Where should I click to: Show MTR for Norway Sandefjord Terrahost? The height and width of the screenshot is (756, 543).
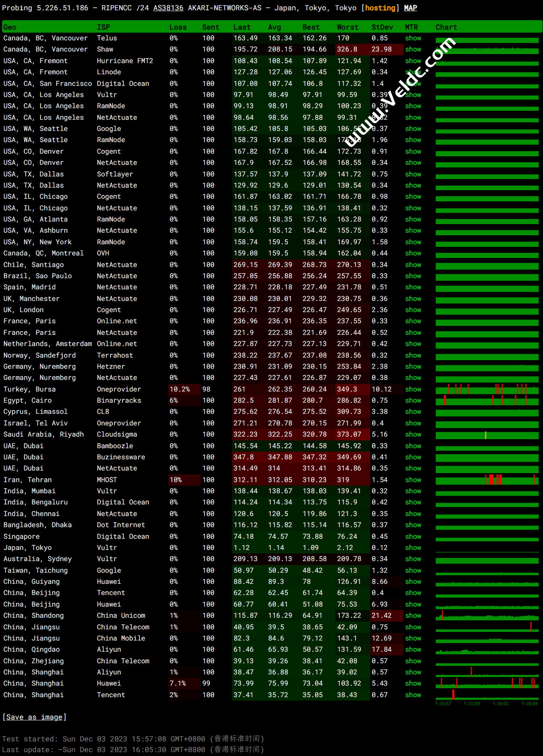tap(413, 355)
